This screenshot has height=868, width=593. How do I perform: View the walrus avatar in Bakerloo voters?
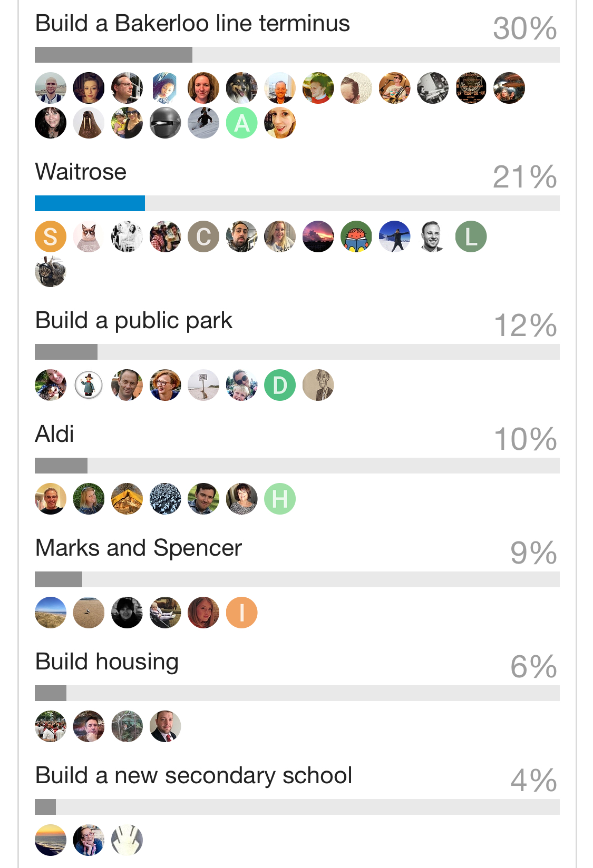[89, 123]
